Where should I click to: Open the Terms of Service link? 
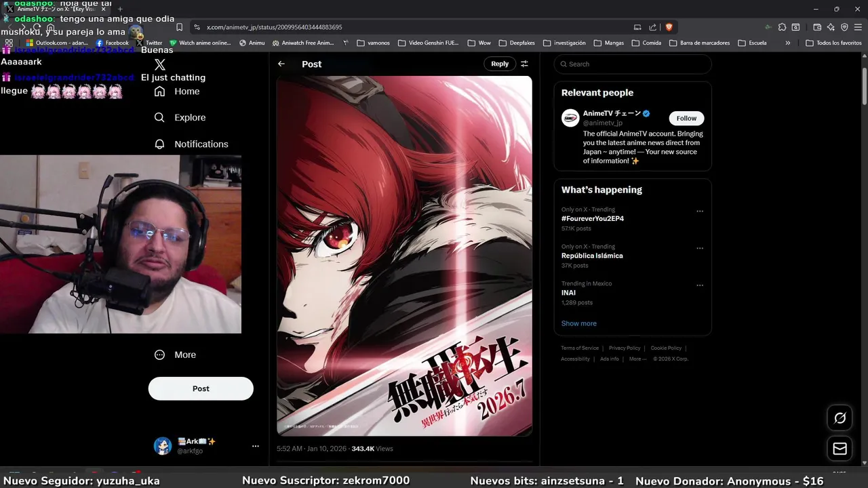click(x=580, y=348)
